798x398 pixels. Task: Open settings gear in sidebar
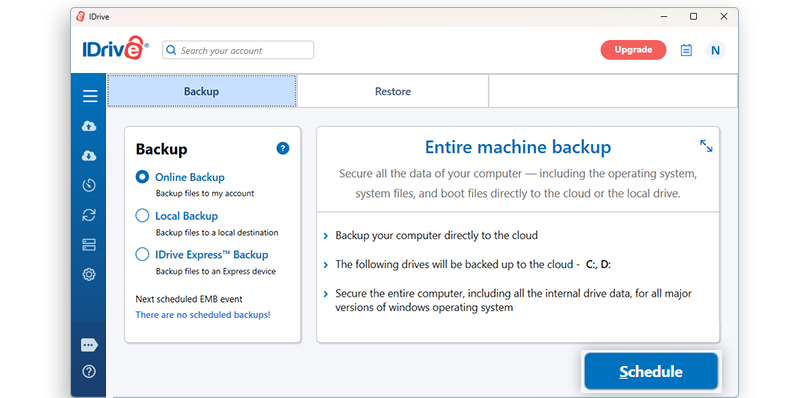pos(89,275)
